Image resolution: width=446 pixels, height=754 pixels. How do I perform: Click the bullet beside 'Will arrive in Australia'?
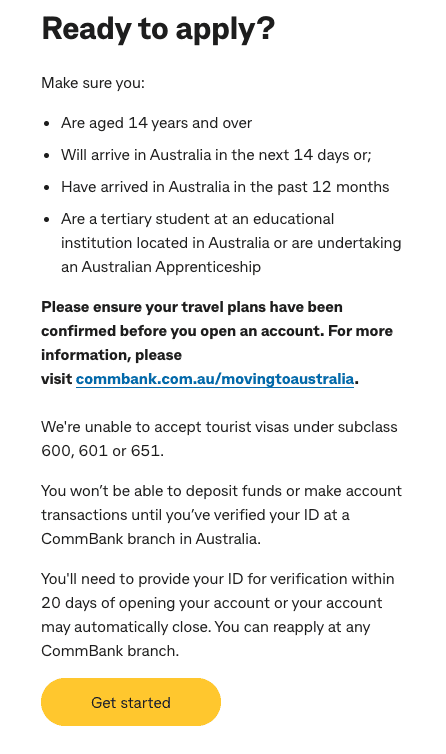point(47,155)
